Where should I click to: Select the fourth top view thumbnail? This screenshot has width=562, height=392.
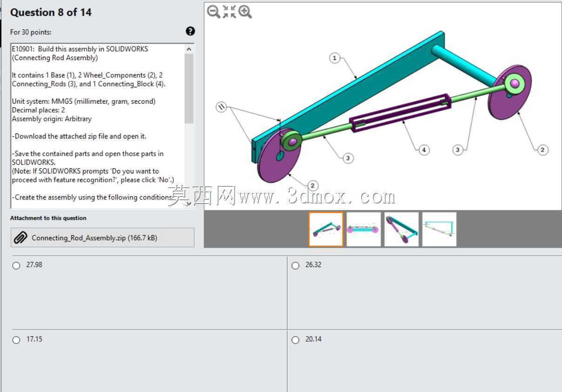click(x=439, y=229)
